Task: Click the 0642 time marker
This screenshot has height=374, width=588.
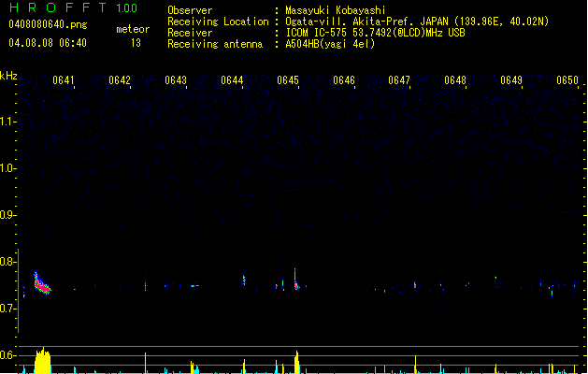Action: [x=120, y=80]
